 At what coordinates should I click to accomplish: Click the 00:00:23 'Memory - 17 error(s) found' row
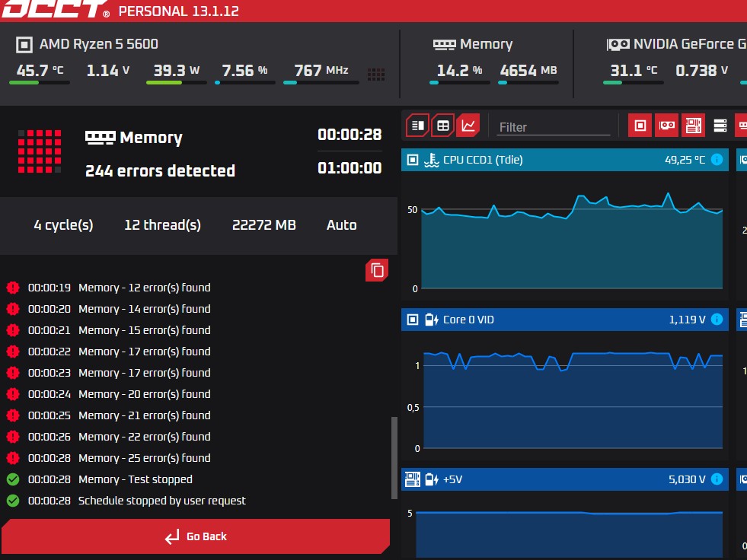pyautogui.click(x=145, y=373)
